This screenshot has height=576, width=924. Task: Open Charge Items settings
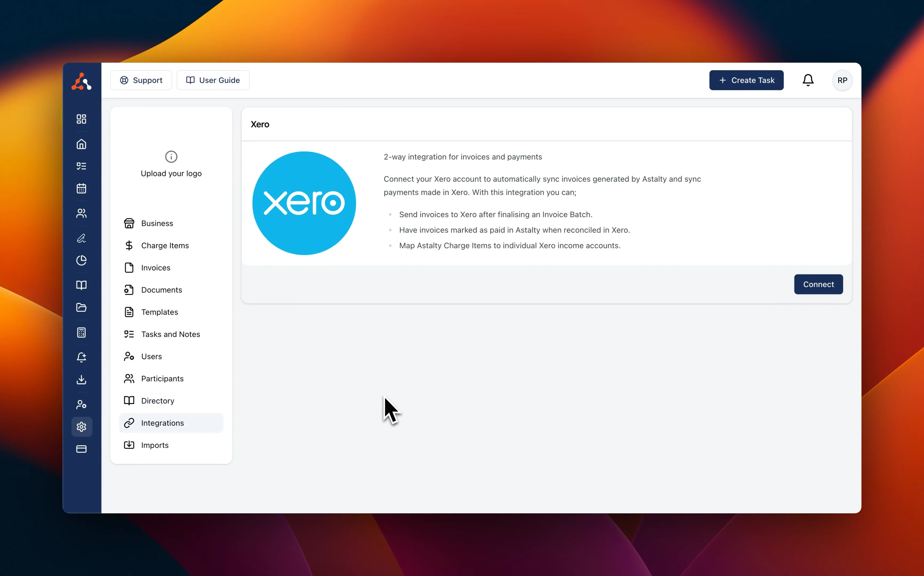coord(171,245)
